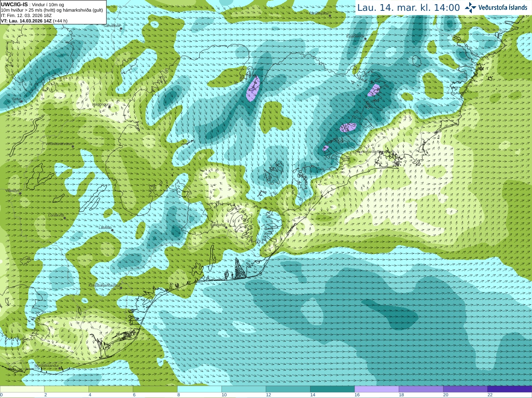Click the Kirkjubæjarklaustur station label
532x398 pixels.
(104, 285)
